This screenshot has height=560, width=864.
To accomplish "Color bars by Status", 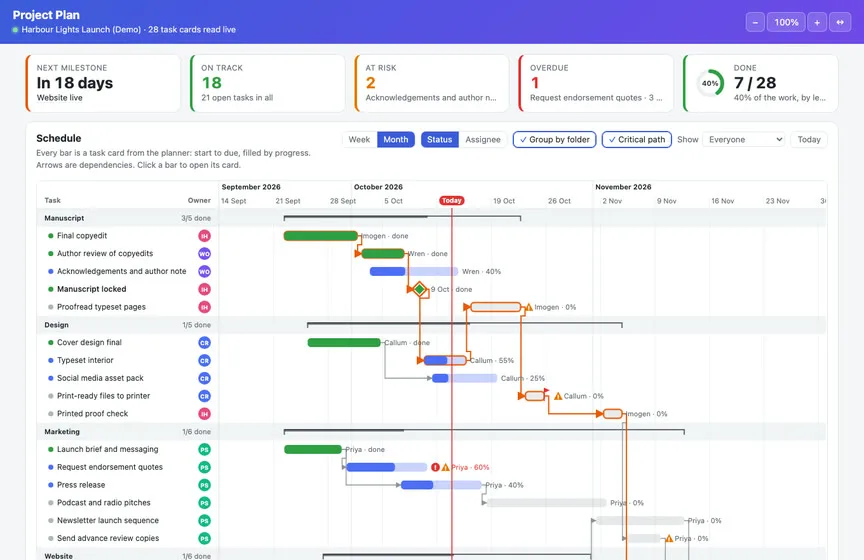I will coord(440,139).
